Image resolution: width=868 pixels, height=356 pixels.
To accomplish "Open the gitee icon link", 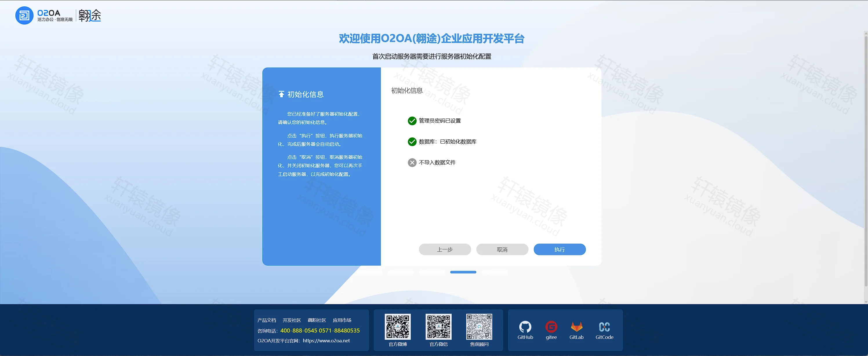I will 551,327.
